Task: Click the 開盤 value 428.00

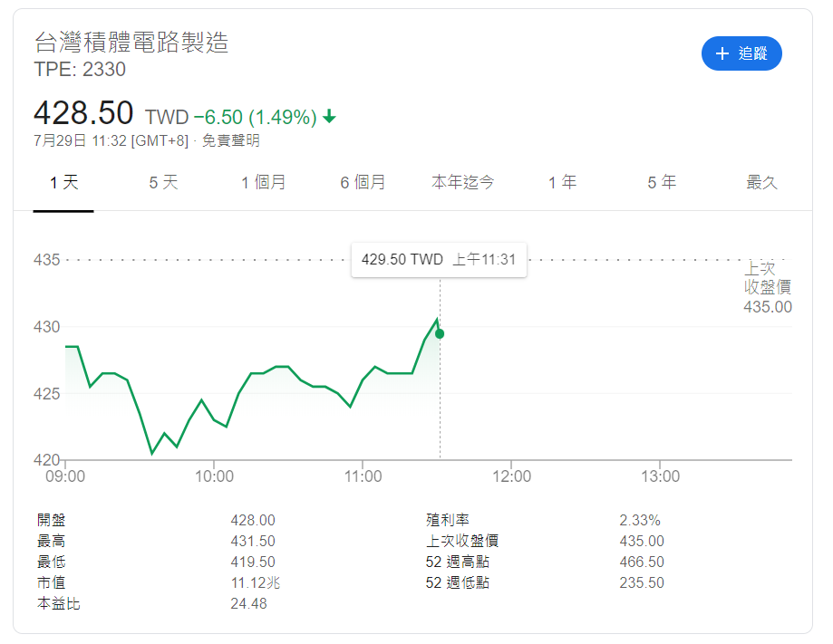Action: pos(253,520)
